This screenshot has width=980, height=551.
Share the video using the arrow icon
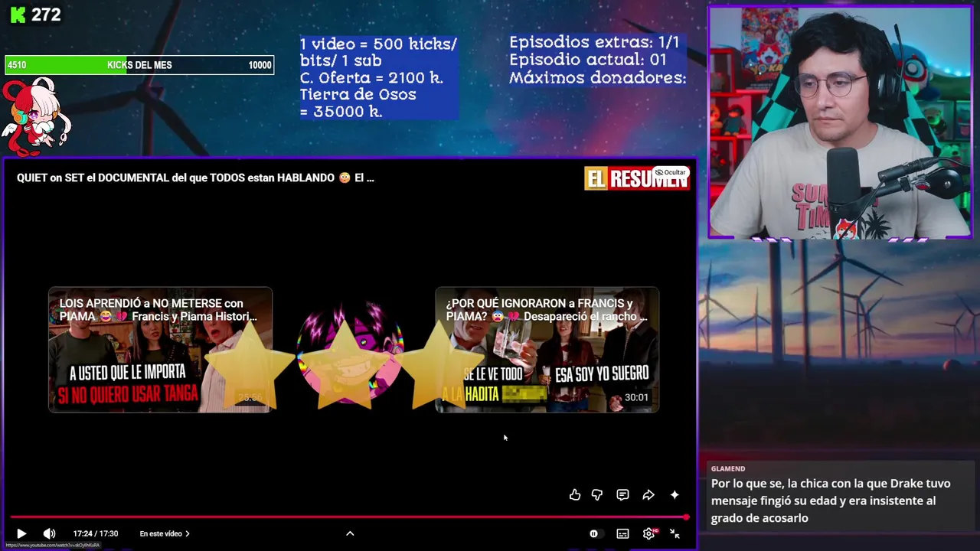pyautogui.click(x=648, y=495)
